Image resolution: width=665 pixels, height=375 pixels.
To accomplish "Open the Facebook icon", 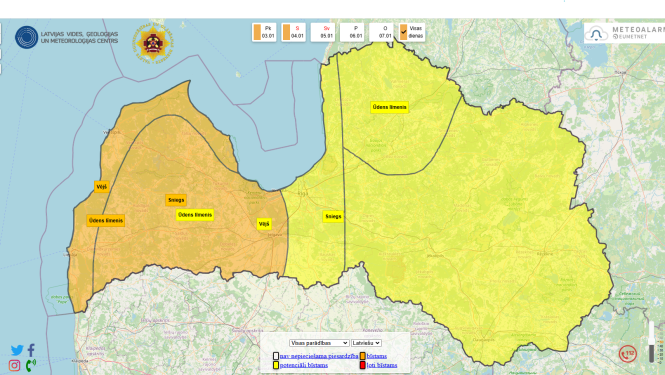I will point(31,350).
